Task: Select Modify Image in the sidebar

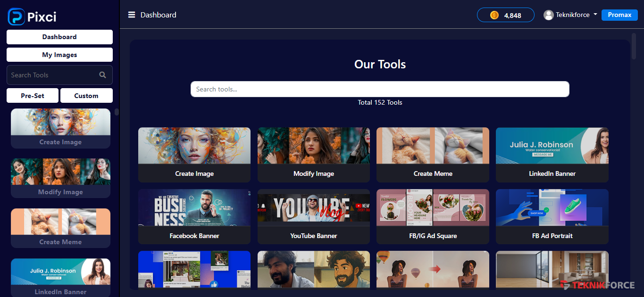Action: (x=60, y=178)
